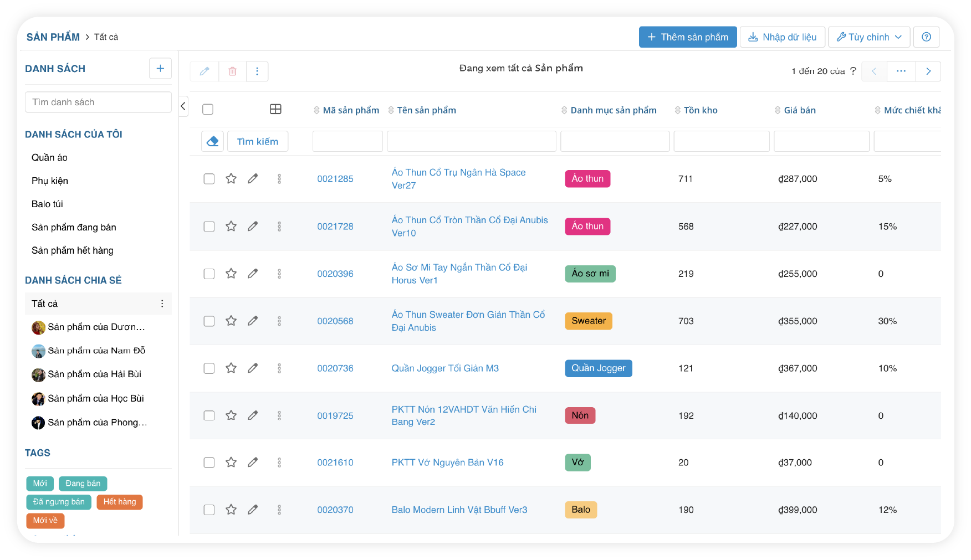Screen dimensions: 971x560
Task: Click the orange Hết hàng tag
Action: click(120, 502)
